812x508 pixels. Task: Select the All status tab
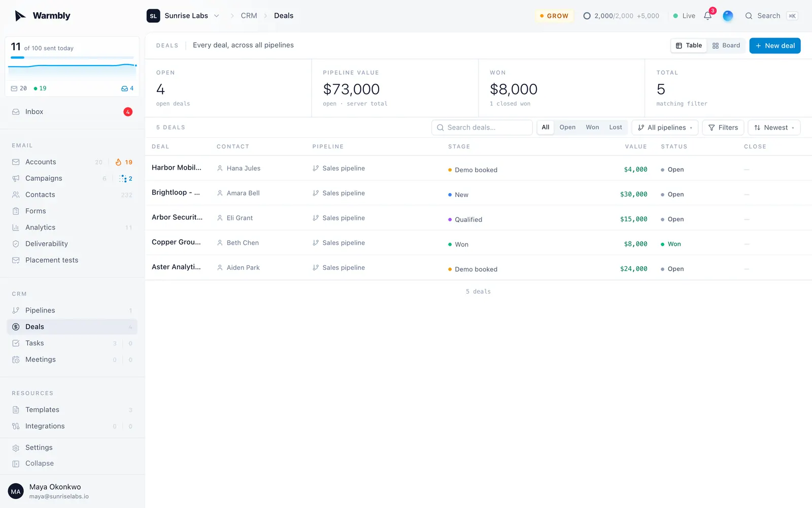click(x=546, y=128)
